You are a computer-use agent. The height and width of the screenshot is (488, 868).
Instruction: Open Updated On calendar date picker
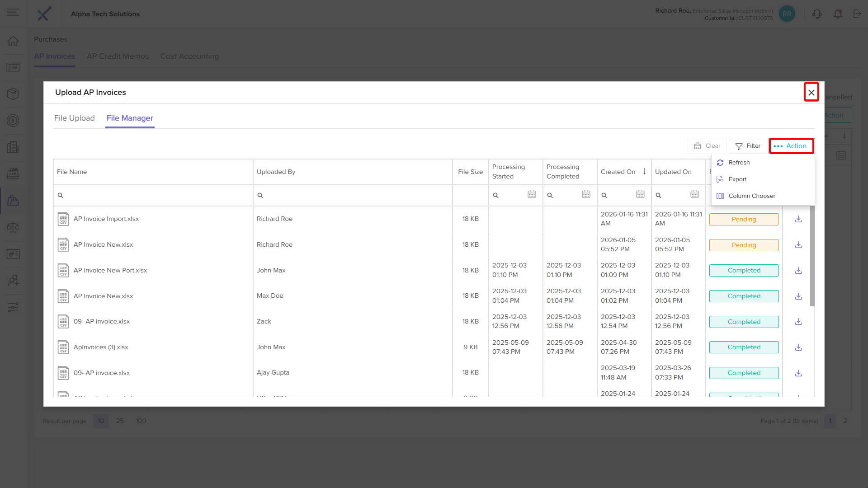pyautogui.click(x=694, y=194)
